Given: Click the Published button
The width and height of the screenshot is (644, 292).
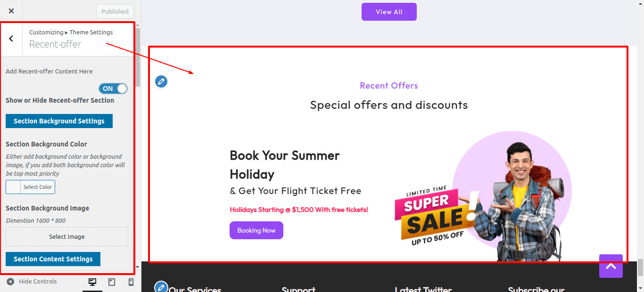Looking at the screenshot, I should tap(115, 11).
